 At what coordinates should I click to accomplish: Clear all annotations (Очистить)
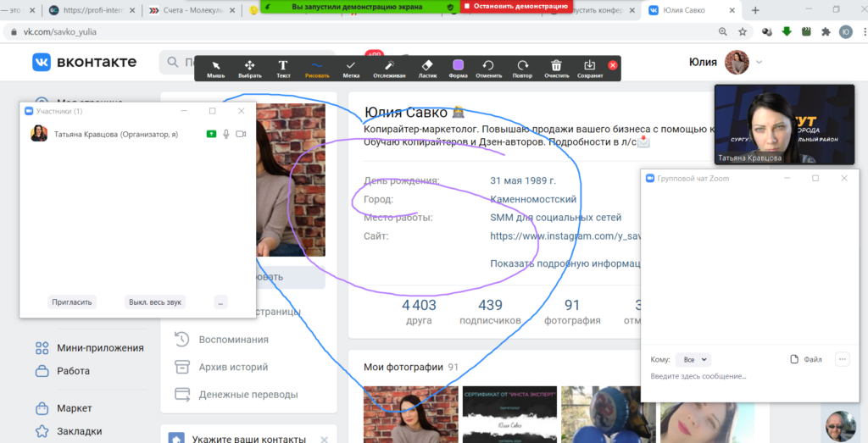(556, 69)
